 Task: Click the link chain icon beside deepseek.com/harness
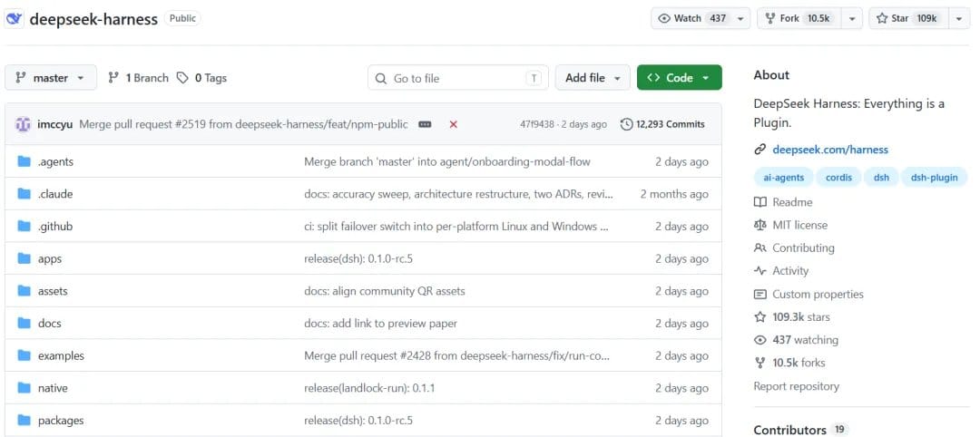point(760,150)
